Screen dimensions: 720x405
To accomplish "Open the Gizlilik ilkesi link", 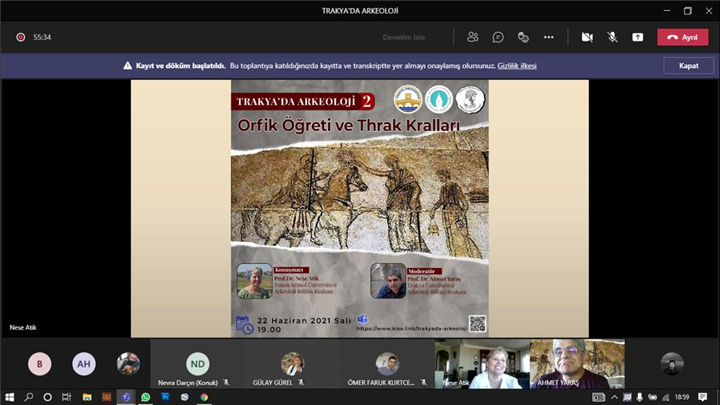I will pyautogui.click(x=517, y=66).
